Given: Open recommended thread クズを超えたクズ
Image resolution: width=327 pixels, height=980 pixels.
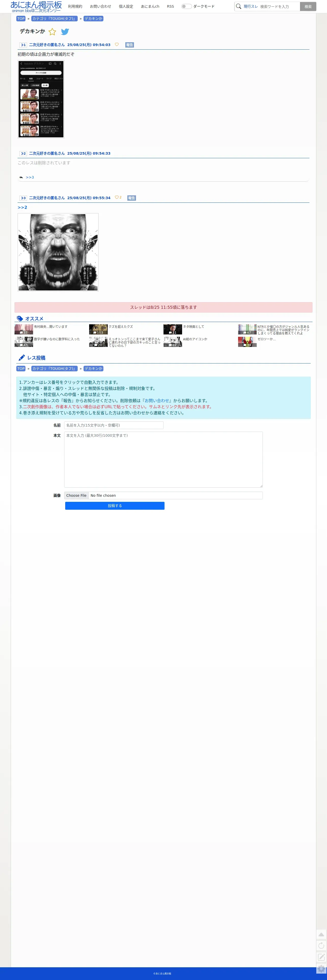Looking at the screenshot, I should [x=121, y=326].
